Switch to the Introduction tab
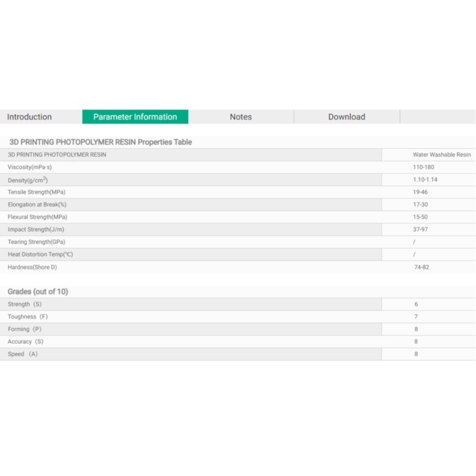This screenshot has width=476, height=476. point(30,117)
